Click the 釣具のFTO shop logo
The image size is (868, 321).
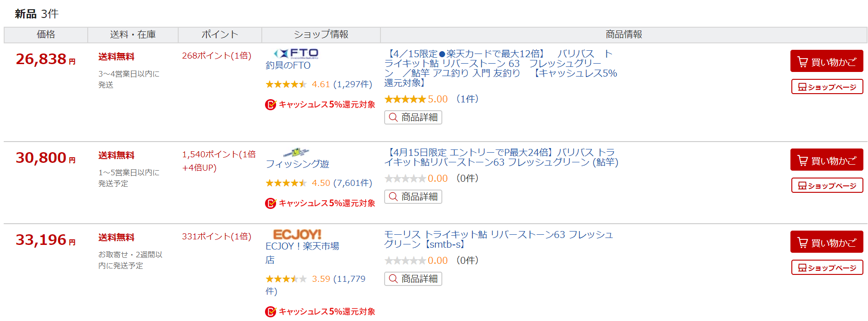[296, 53]
